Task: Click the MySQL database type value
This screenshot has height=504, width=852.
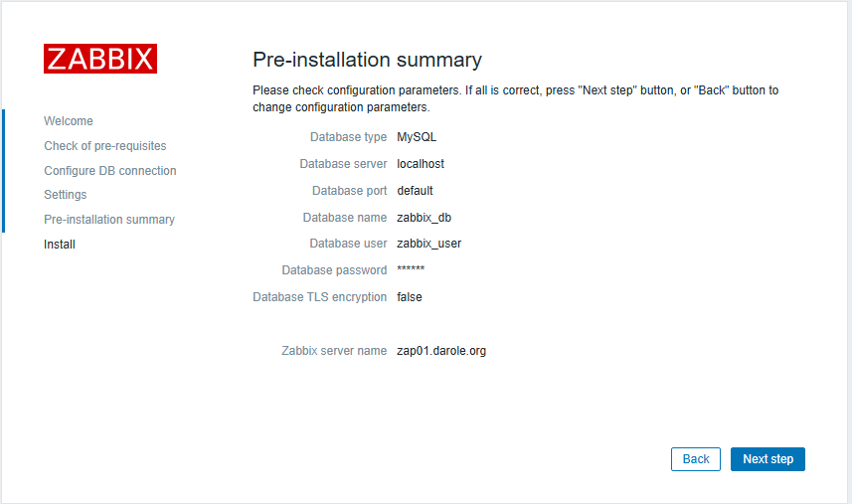Action: [417, 137]
